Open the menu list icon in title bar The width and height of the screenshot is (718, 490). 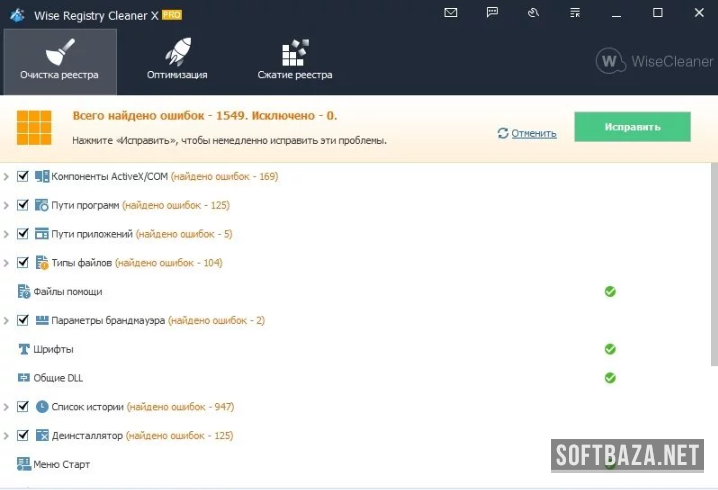coord(574,13)
